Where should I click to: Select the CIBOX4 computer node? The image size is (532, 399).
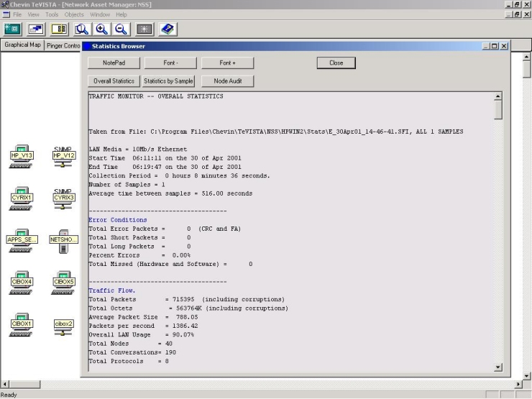click(21, 283)
